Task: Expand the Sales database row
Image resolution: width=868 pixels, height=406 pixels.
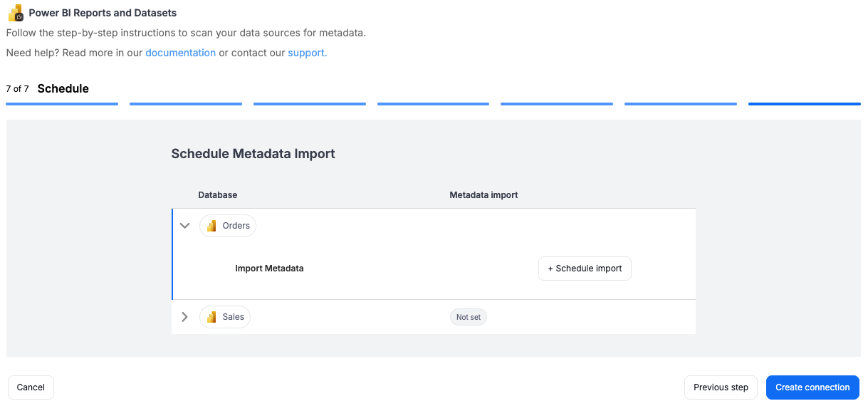Action: (185, 317)
